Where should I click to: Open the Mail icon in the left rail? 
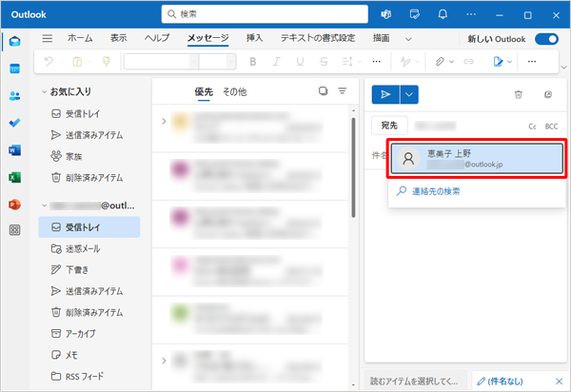click(x=14, y=42)
